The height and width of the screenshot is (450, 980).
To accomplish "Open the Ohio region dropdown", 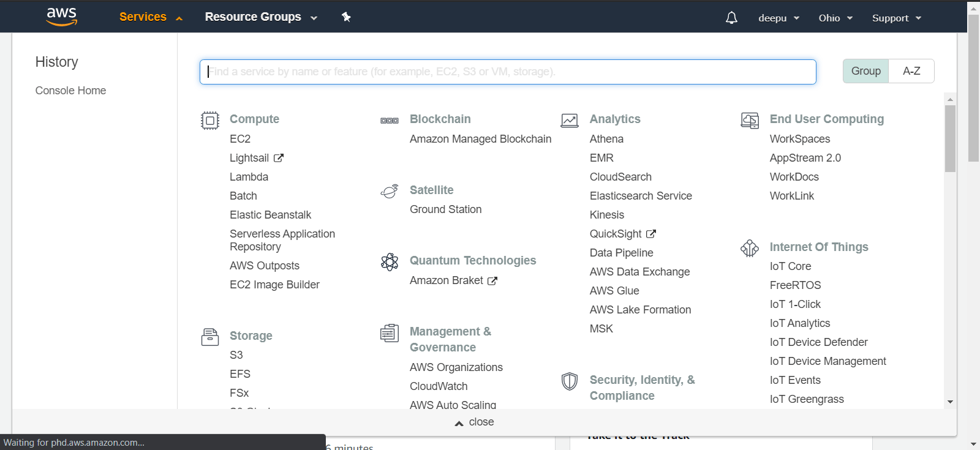I will [835, 18].
